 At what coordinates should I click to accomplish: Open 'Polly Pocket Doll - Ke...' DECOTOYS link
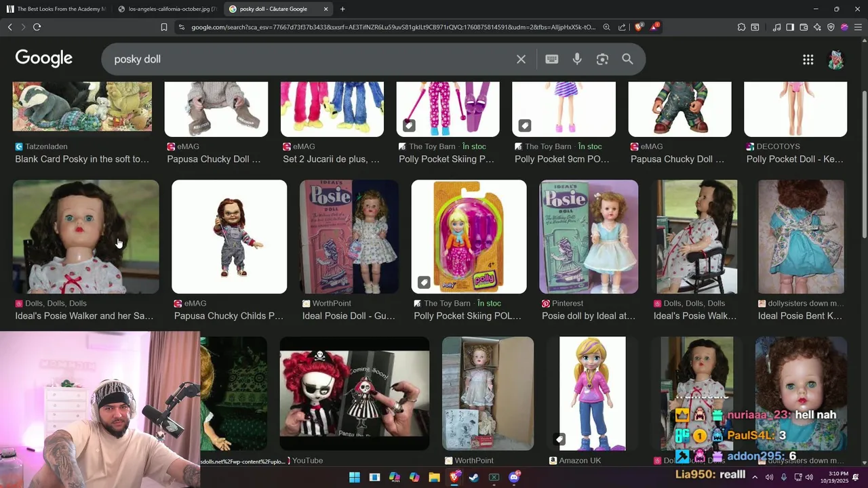tap(795, 159)
